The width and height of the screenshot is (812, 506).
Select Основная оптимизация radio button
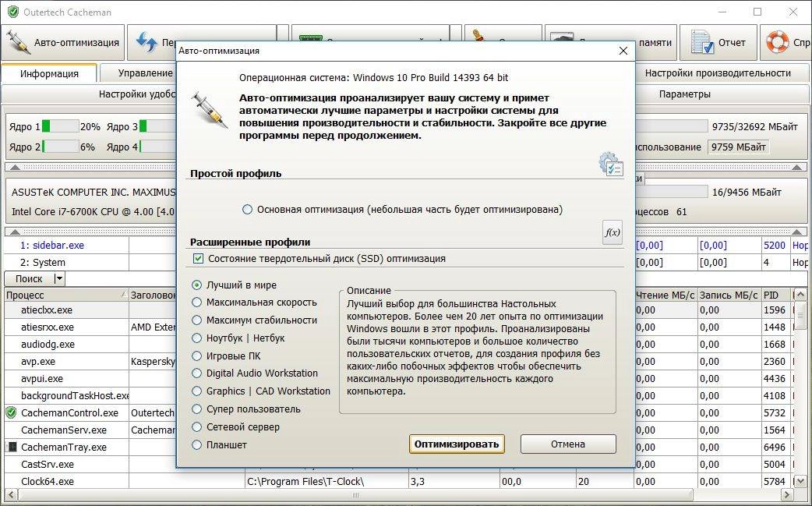pos(248,210)
